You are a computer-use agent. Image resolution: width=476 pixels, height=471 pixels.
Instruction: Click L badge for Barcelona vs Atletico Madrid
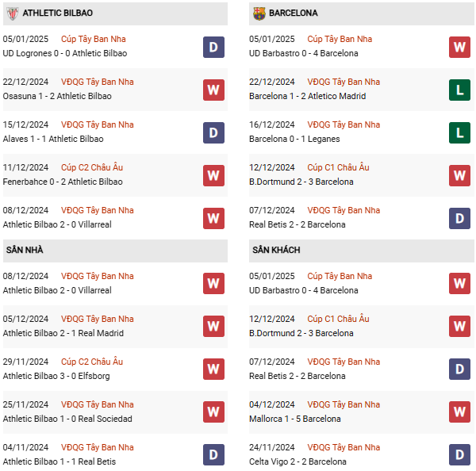(459, 90)
